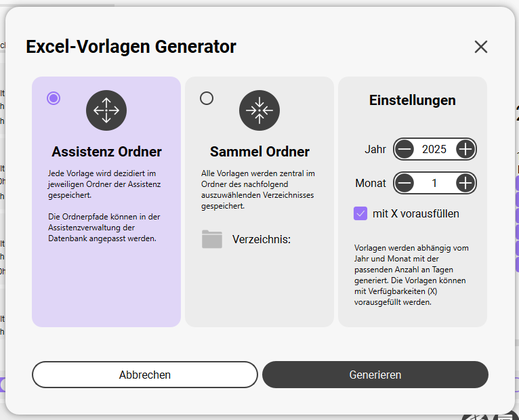Uncheck the mit X vorausfüllen checkbox
The height and width of the screenshot is (420, 519).
pyautogui.click(x=360, y=214)
